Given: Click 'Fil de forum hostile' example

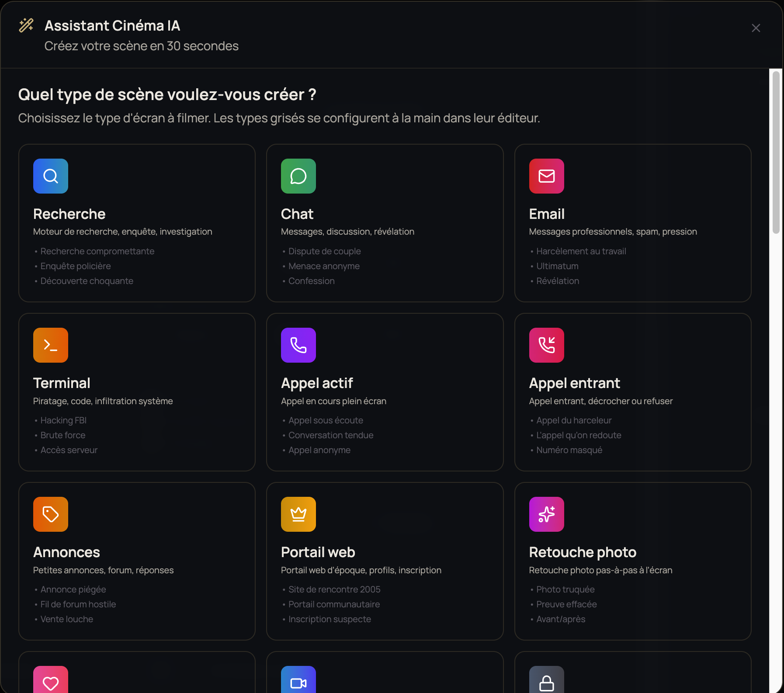Looking at the screenshot, I should pos(78,604).
